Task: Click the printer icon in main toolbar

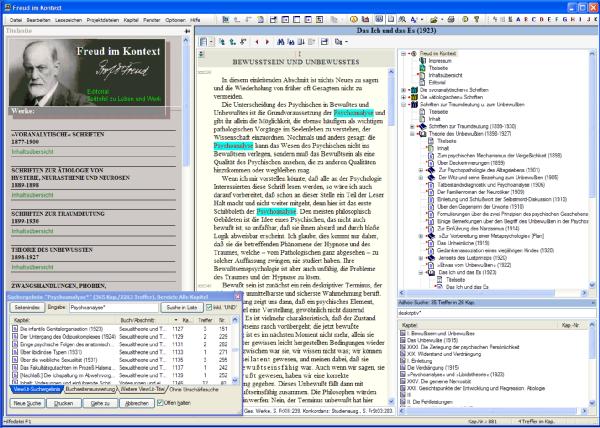Action: click(451, 19)
